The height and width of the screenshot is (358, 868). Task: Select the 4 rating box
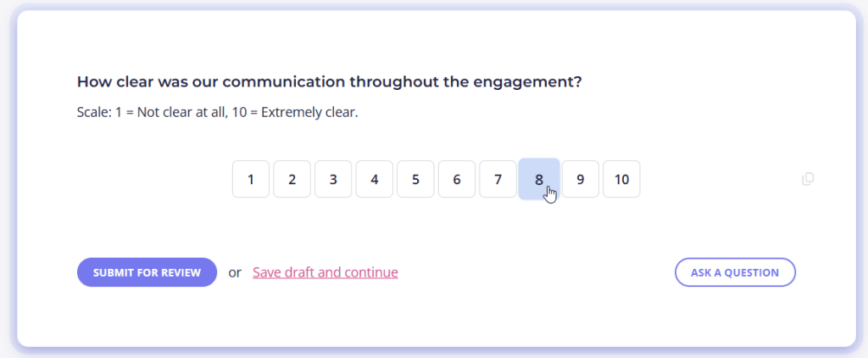point(374,179)
